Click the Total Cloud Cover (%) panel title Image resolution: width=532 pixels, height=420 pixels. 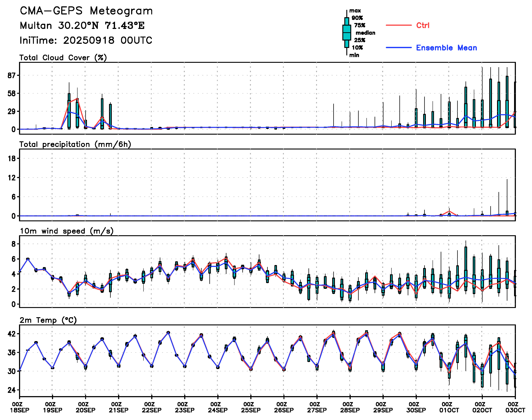tap(63, 58)
